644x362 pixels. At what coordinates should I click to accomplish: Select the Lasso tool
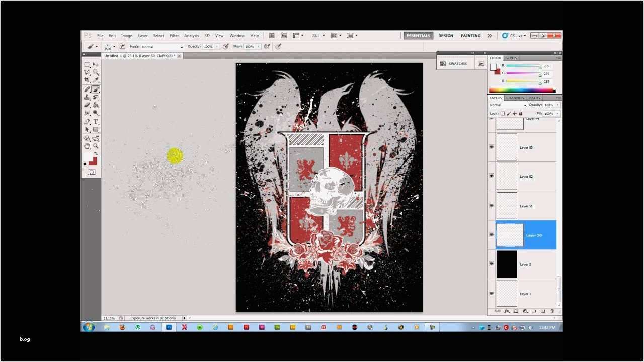tap(87, 72)
